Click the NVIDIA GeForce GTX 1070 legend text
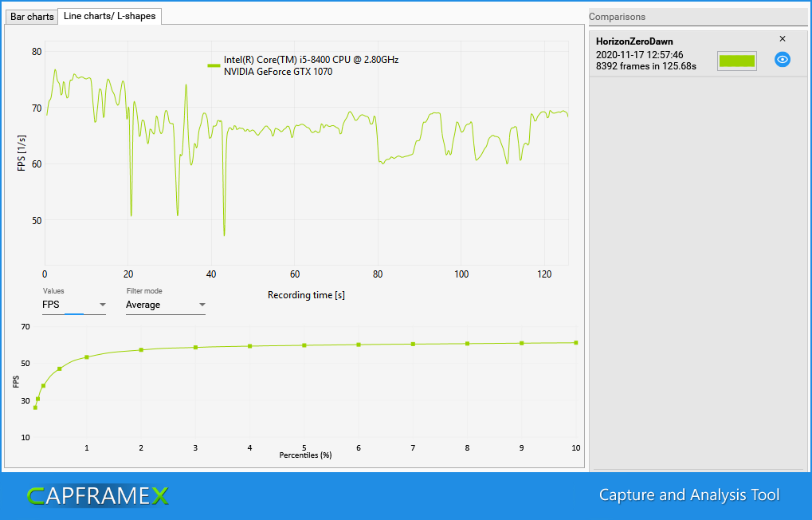 [278, 72]
